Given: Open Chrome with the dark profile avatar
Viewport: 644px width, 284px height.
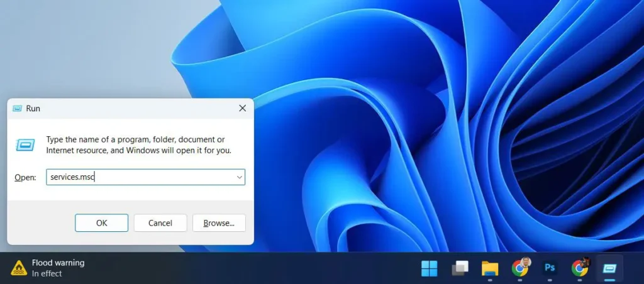Looking at the screenshot, I should (x=580, y=269).
